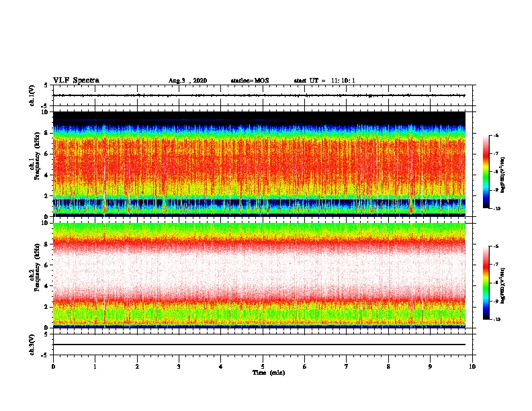532x411 pixels.
Task: Click time axis tick label "10"
Action: click(472, 367)
